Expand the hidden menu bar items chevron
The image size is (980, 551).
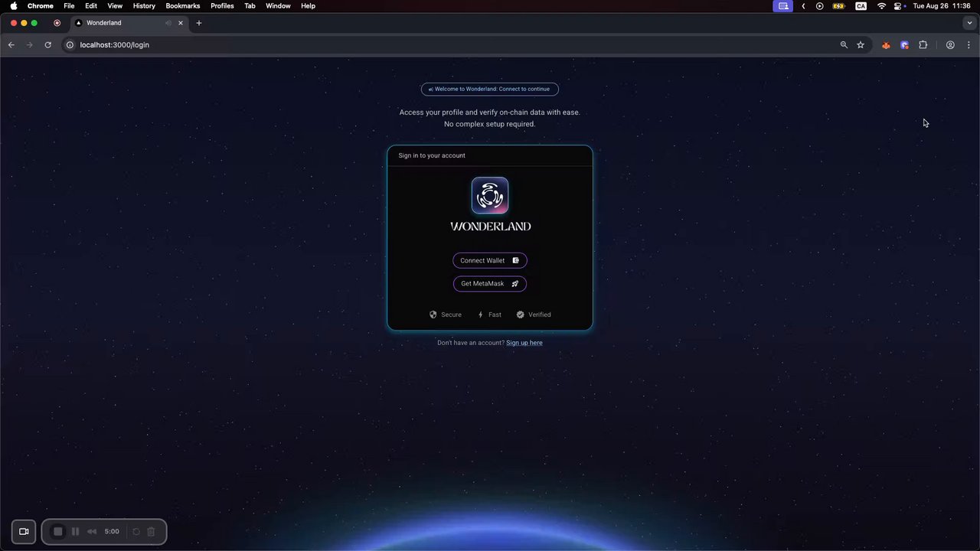coord(803,5)
